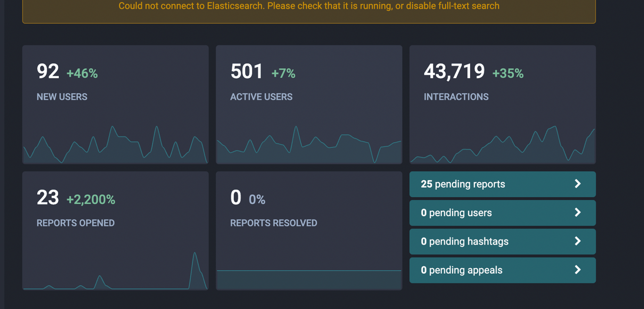
Task: Click the chevron on pending reports
Action: pyautogui.click(x=578, y=184)
